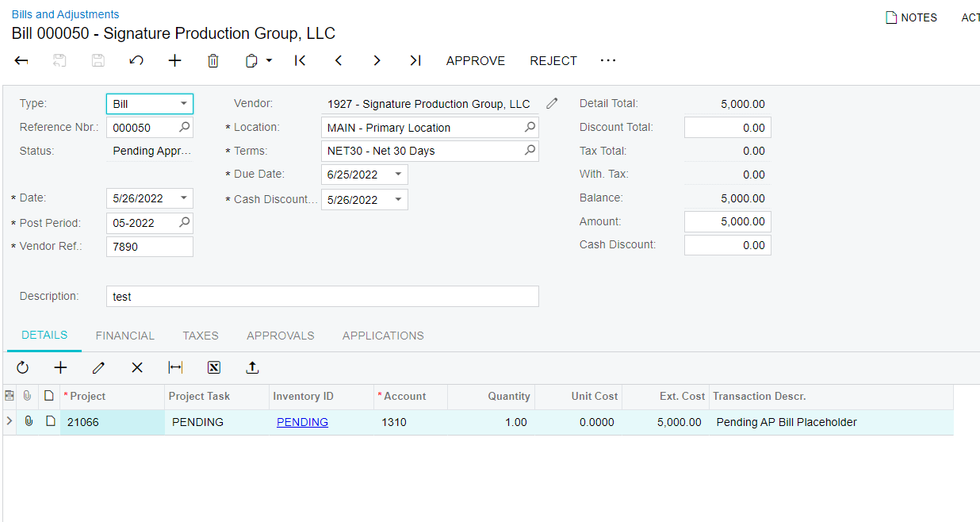Click the attachment column header paperclip
Screen dimensions: 980x522
click(28, 396)
